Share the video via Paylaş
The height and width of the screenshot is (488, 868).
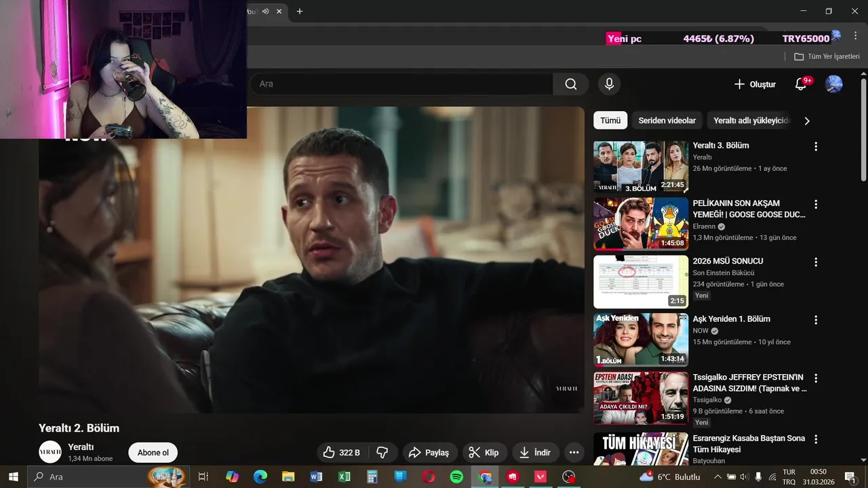(x=430, y=453)
